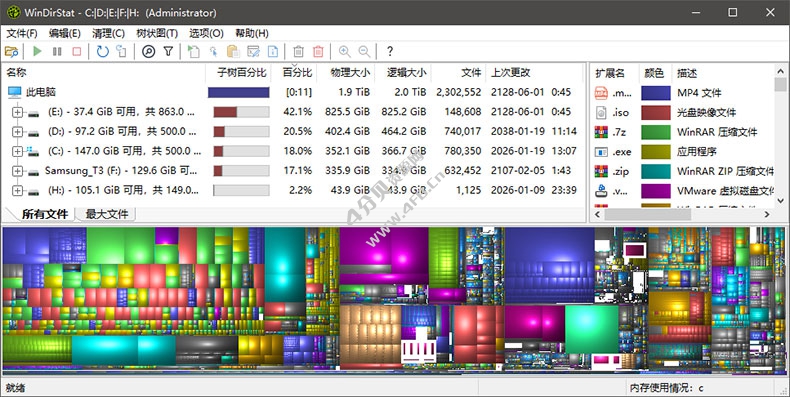Click the red .iso color swatch
This screenshot has width=790, height=397.
point(655,112)
